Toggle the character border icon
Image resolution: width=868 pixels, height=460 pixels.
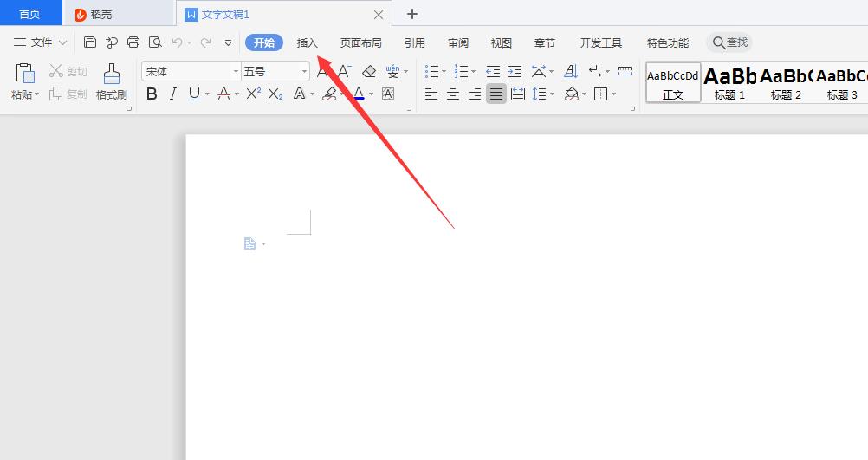click(x=388, y=94)
